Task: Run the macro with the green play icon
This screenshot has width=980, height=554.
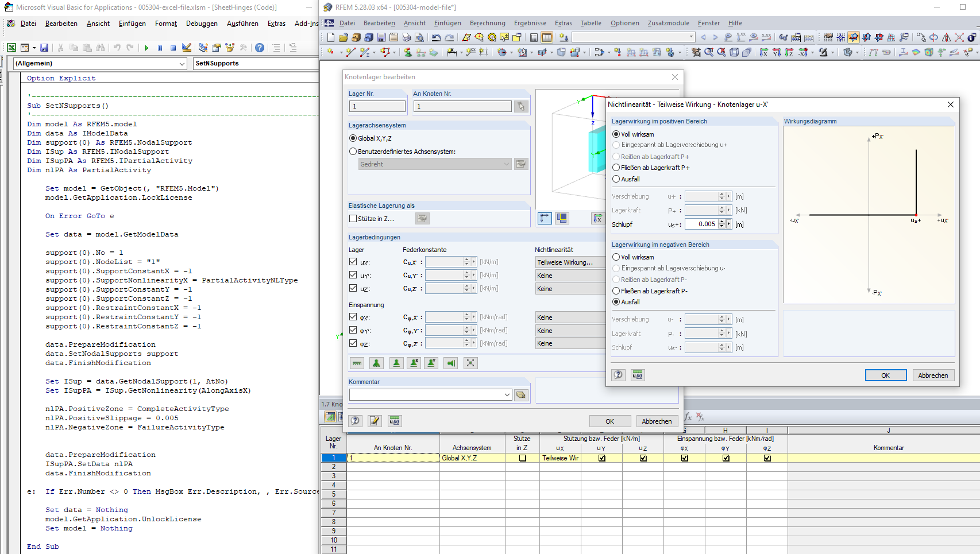Action: click(x=146, y=48)
